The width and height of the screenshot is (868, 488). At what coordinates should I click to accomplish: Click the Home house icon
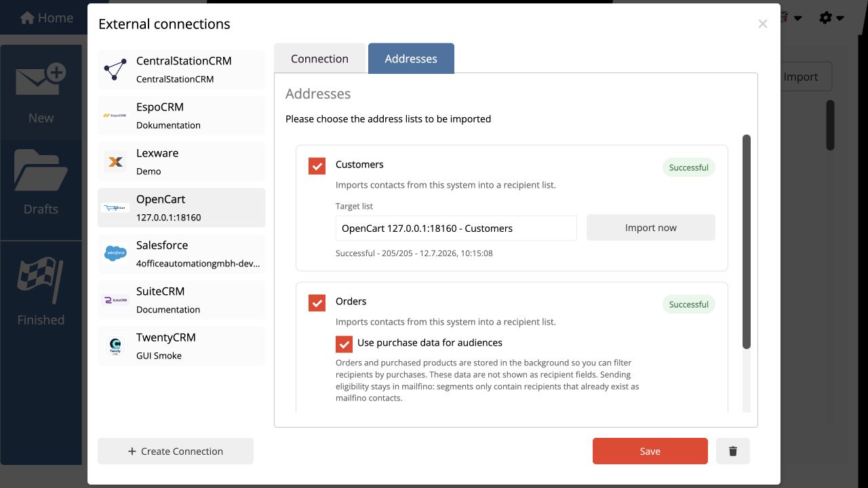pyautogui.click(x=27, y=18)
